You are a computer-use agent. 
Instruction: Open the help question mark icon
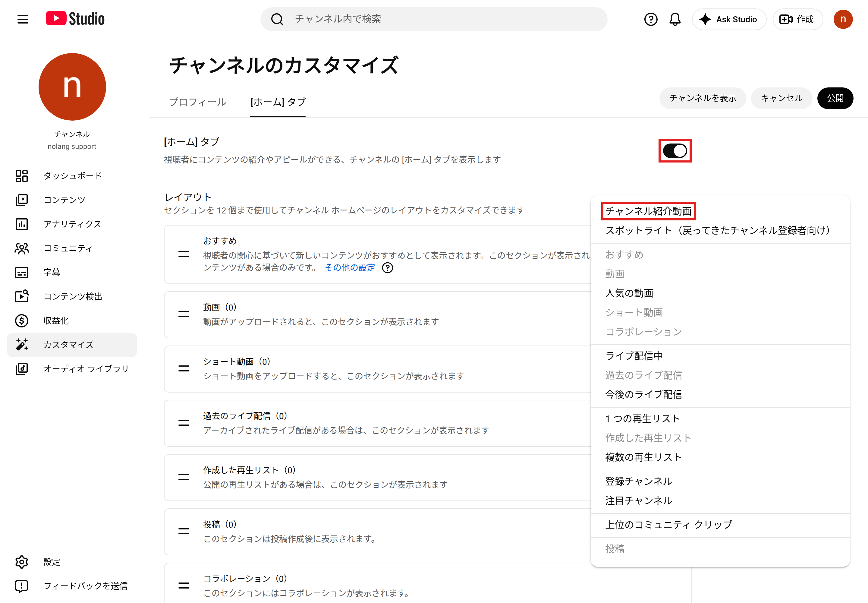[x=650, y=19]
